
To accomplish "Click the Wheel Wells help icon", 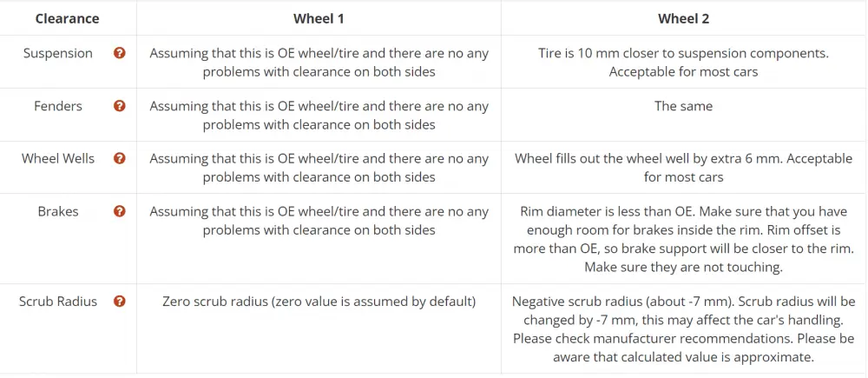I will tap(120, 159).
